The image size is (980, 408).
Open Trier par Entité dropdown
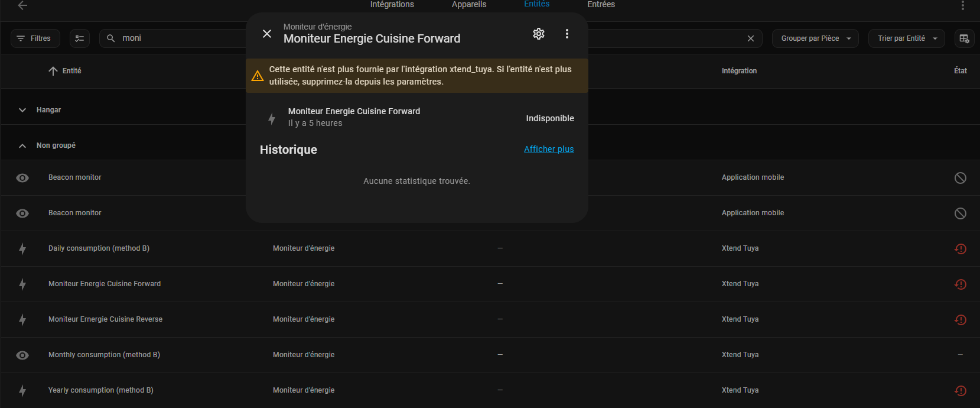click(x=906, y=38)
